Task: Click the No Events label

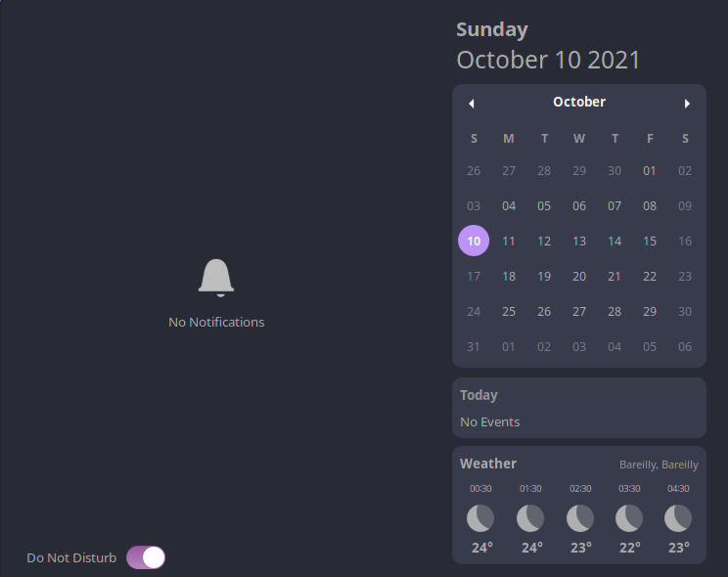Action: [490, 422]
